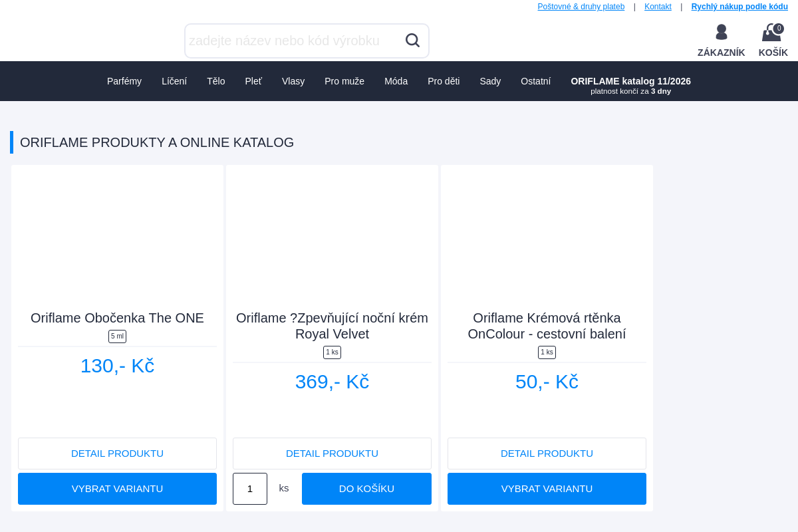Open the Ostatní menu
This screenshot has width=798, height=532.
535,81
